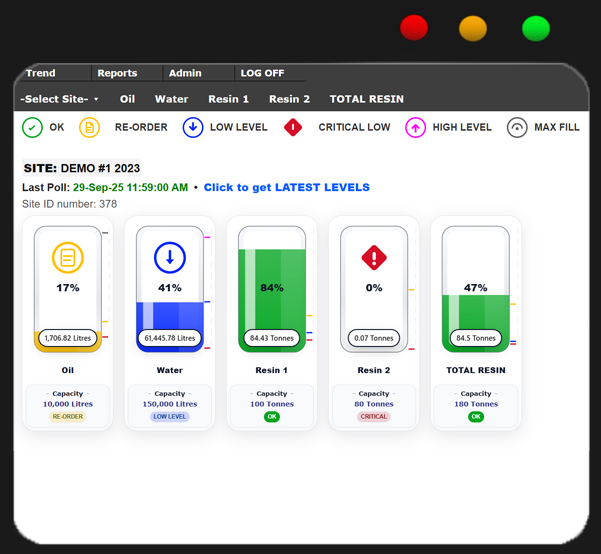Click the TOTAL RESIN tank name label
The height and width of the screenshot is (554, 601).
(476, 370)
